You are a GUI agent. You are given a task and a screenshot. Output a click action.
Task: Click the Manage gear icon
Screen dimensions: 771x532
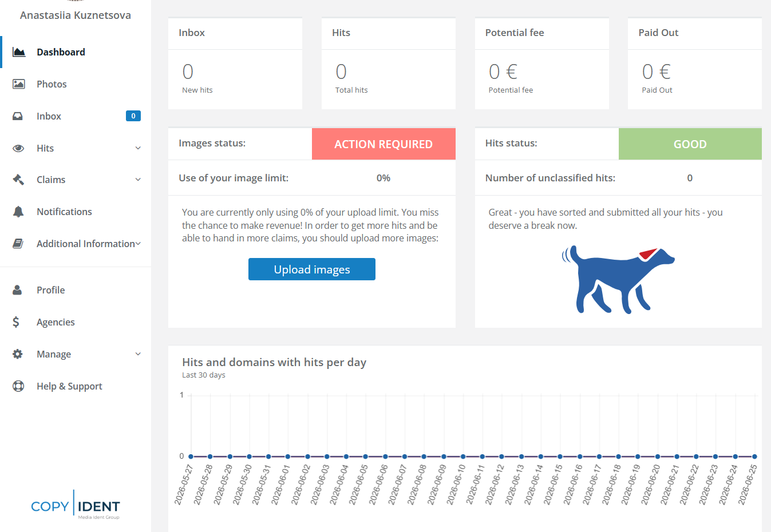pos(18,354)
